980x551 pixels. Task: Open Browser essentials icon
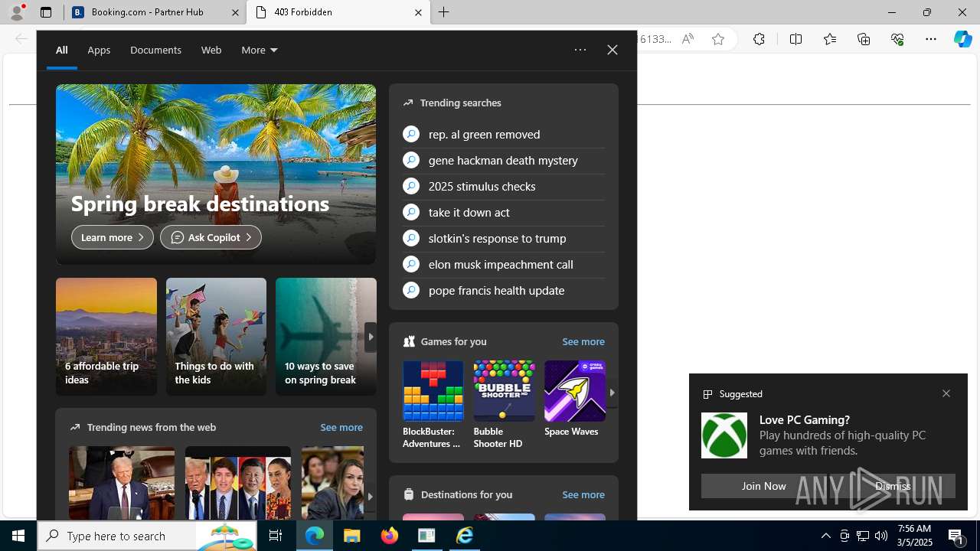897,39
